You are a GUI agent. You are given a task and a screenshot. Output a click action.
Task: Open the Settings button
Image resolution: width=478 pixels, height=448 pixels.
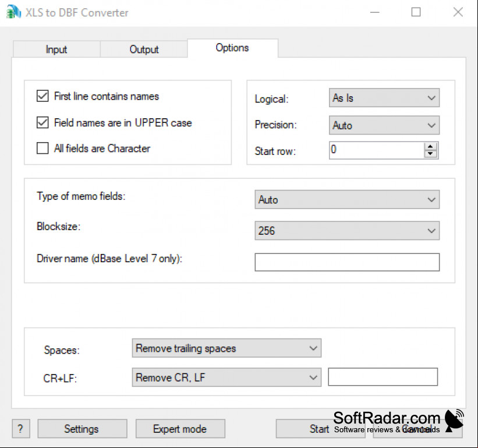(82, 428)
